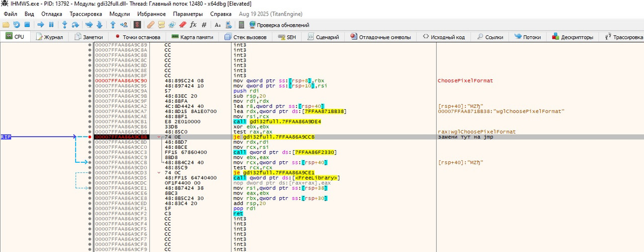The width and height of the screenshot is (644, 252).
Task: Open the Избранное menu
Action: [151, 14]
